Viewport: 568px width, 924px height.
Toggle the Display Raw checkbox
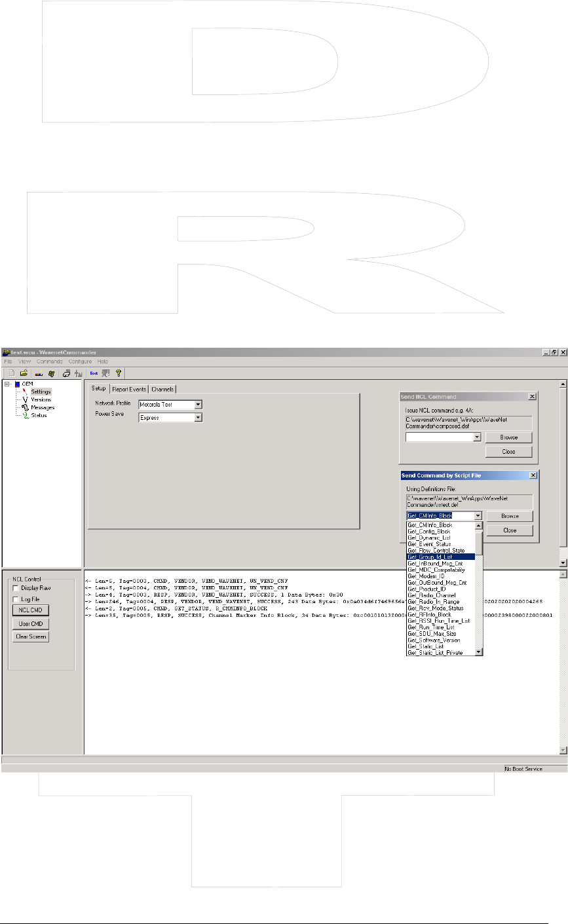pyautogui.click(x=16, y=588)
